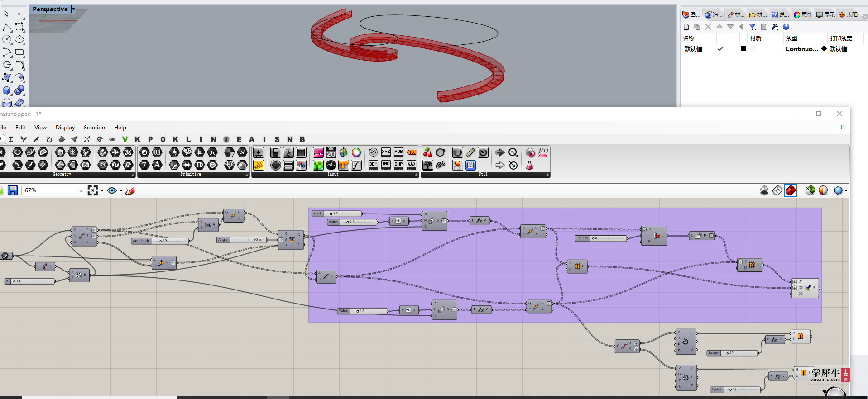Switch to the 太阳 panel tab
The height and width of the screenshot is (399, 868).
coord(848,14)
